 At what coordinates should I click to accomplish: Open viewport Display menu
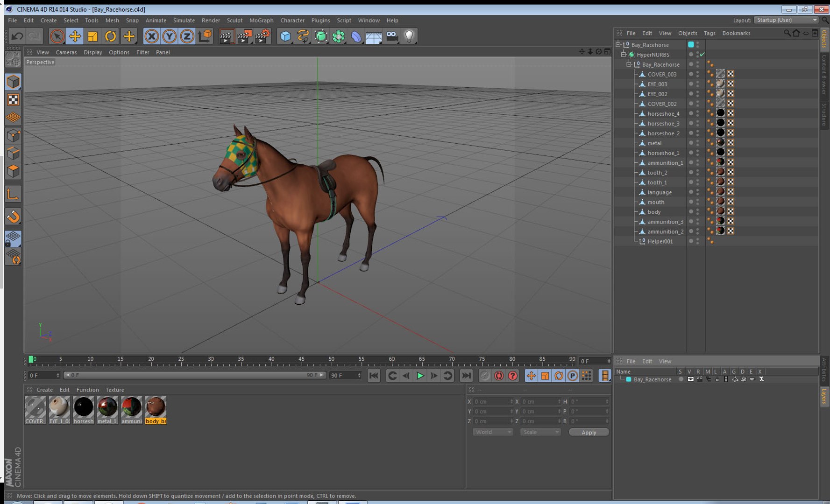pyautogui.click(x=92, y=52)
